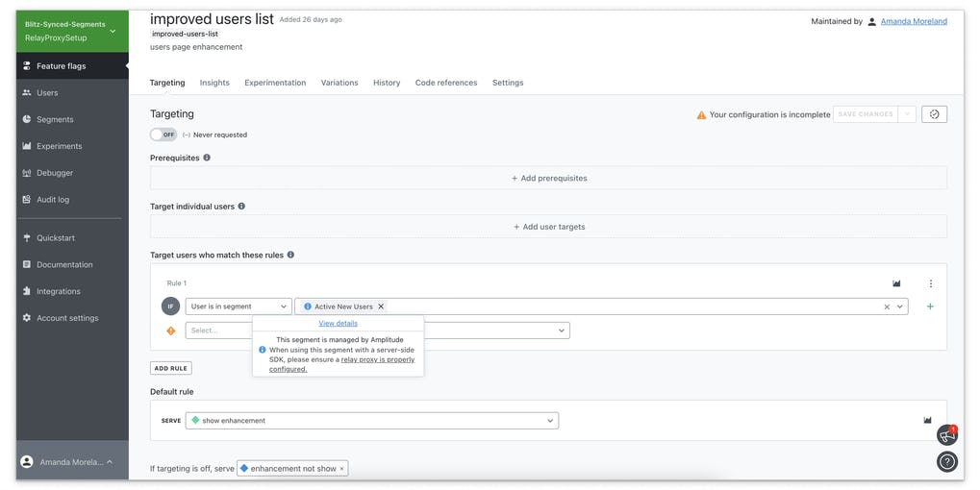Open Default rule serve dropdown
This screenshot has height=490, width=980.
tap(372, 421)
